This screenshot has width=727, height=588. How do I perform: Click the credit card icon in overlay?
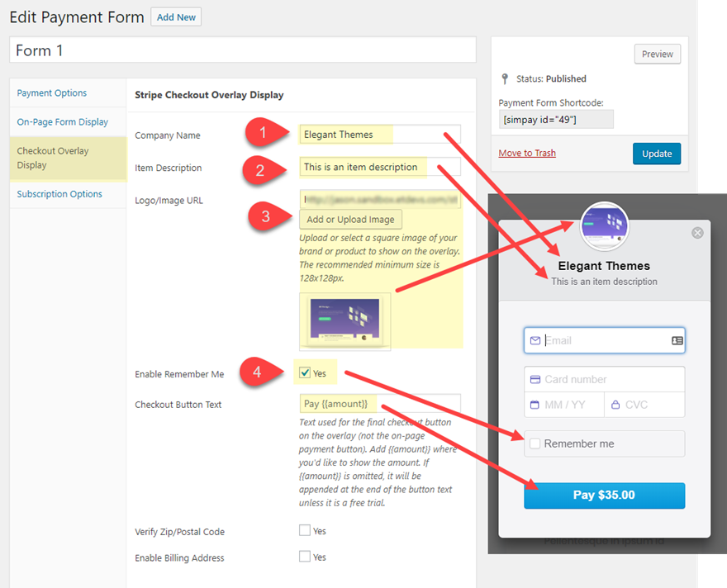pyautogui.click(x=535, y=380)
